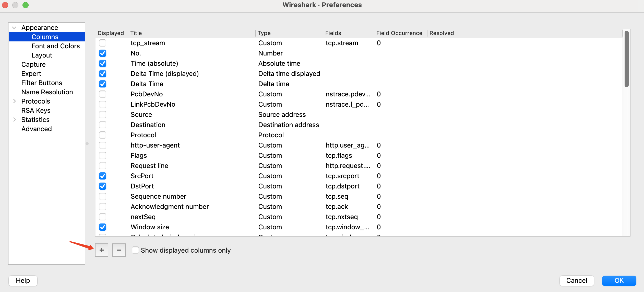Expand the Statistics tree section

click(15, 120)
